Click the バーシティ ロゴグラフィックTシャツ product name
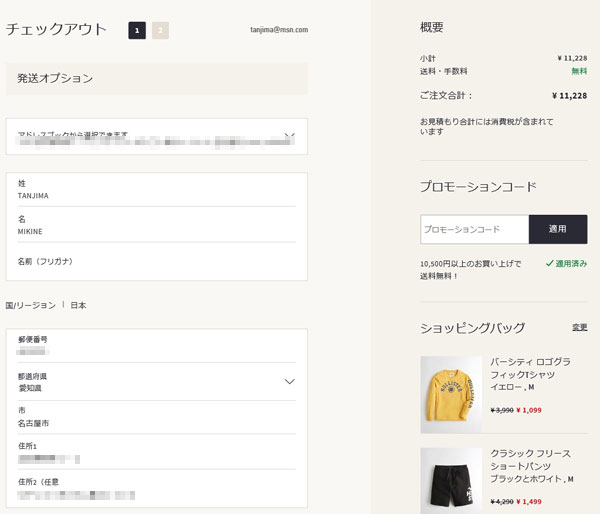Viewport: 600px width, 514px height. point(530,368)
